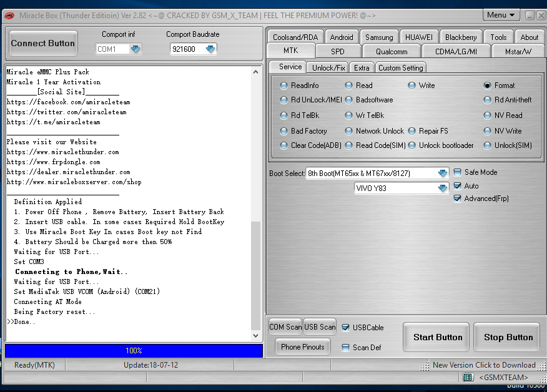Open the Samsung tab
Image resolution: width=547 pixels, height=392 pixels.
point(379,37)
